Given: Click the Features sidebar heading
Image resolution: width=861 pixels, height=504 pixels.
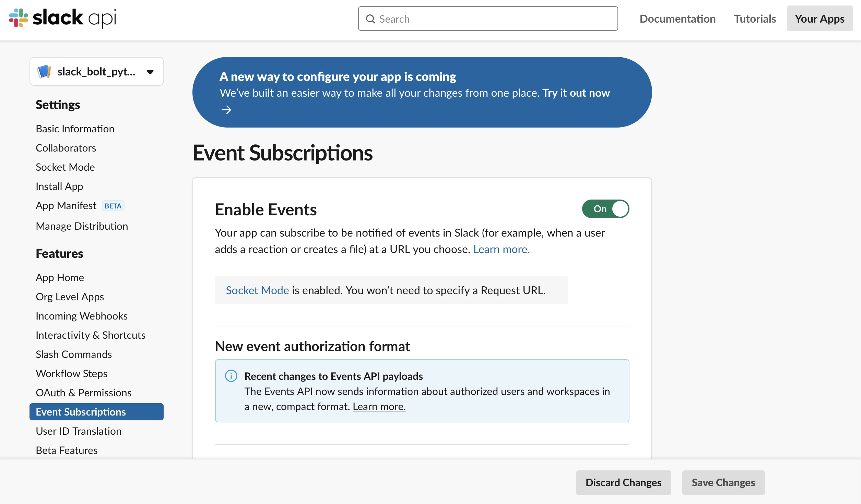Looking at the screenshot, I should click(59, 253).
